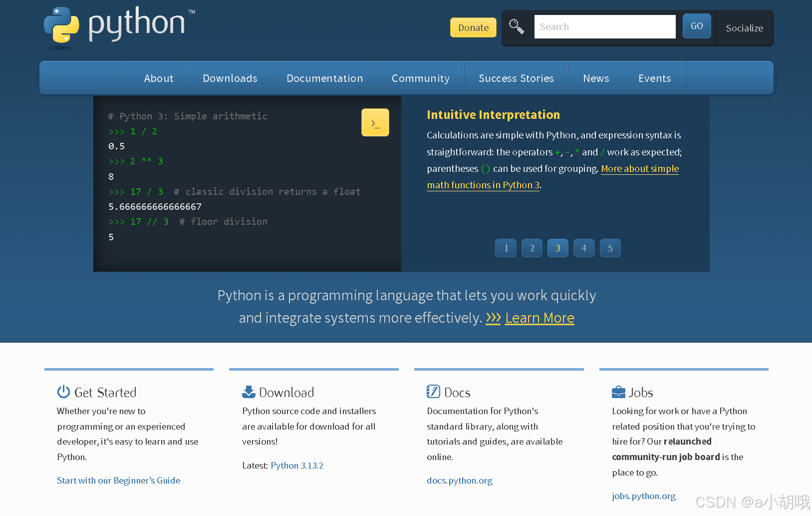Switch to slide 5
The height and width of the screenshot is (516, 812).
tap(610, 248)
